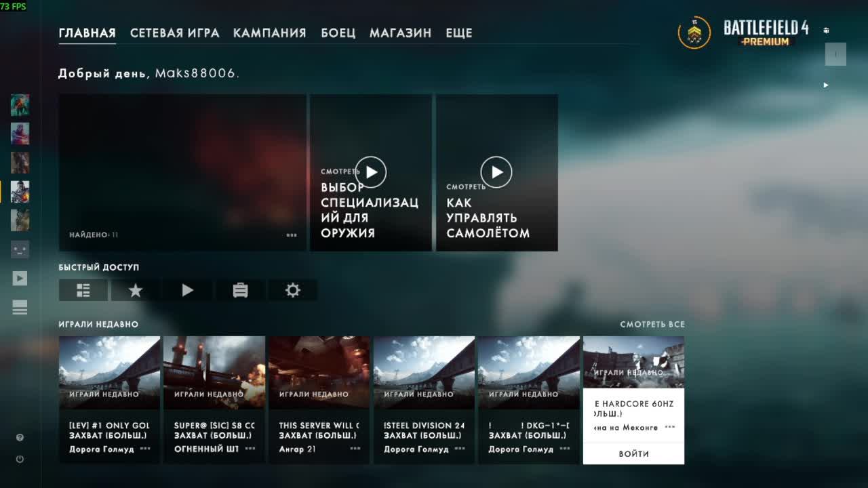Open the НАЙДЕНО: 11 featured tile

point(182,173)
